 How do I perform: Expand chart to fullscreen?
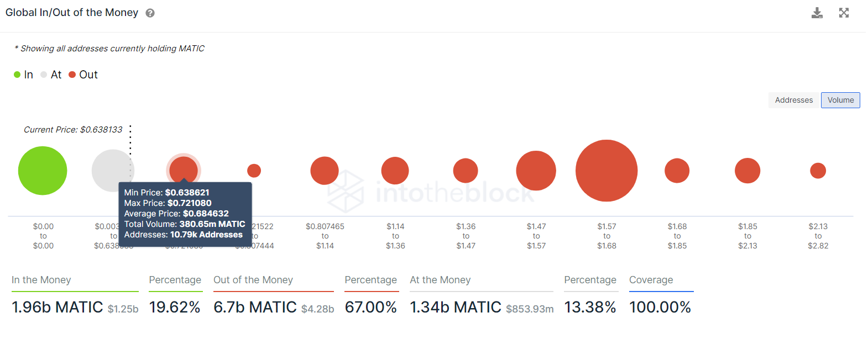click(x=844, y=13)
